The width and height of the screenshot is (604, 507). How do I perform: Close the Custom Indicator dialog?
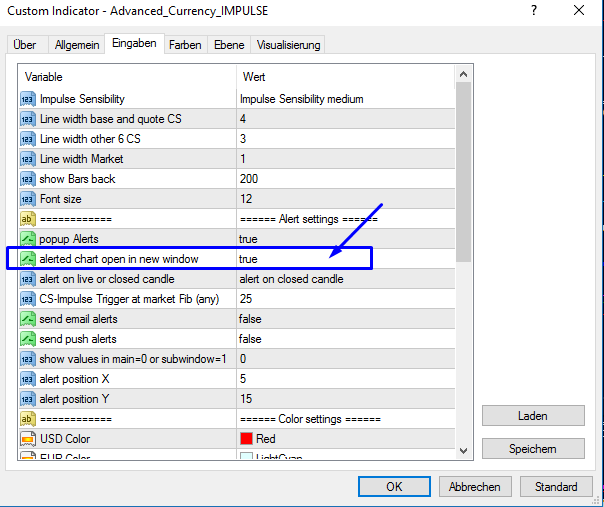pyautogui.click(x=579, y=10)
